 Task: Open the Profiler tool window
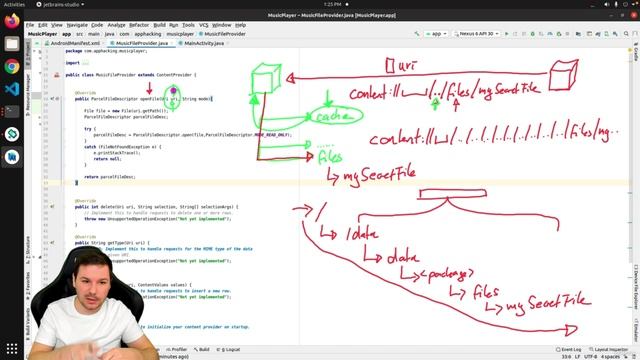coord(177,349)
